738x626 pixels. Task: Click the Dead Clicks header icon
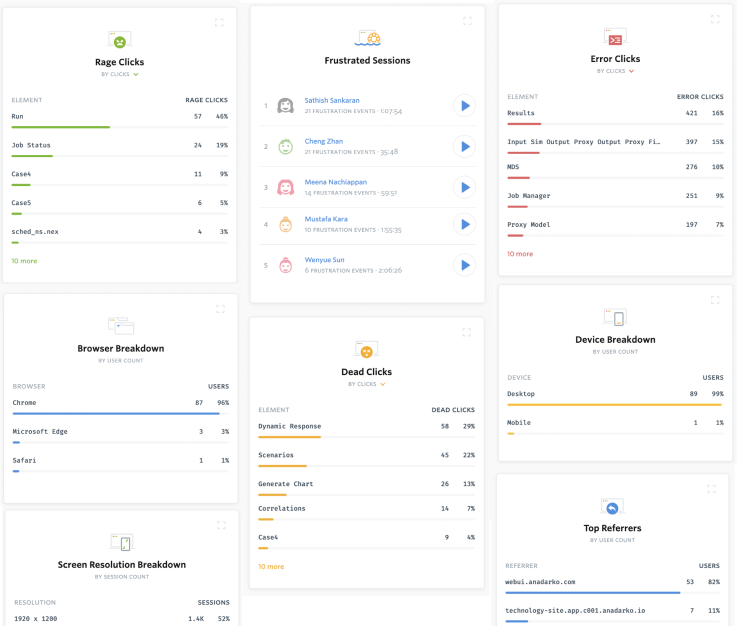point(367,349)
